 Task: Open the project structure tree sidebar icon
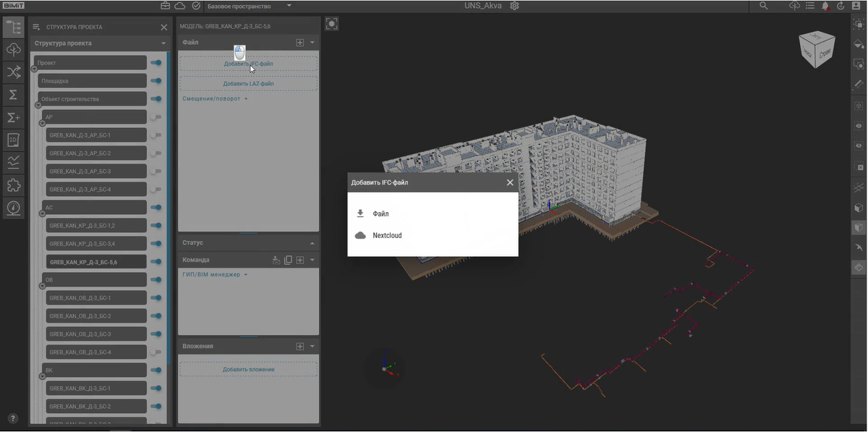pyautogui.click(x=13, y=28)
